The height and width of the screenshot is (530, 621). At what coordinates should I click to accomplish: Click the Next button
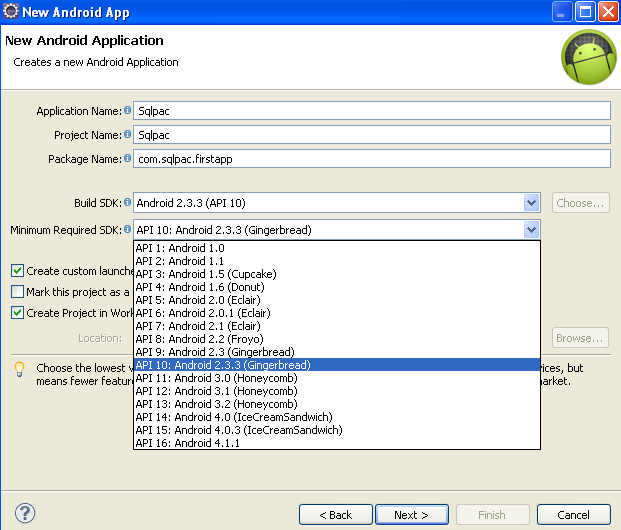tap(412, 515)
